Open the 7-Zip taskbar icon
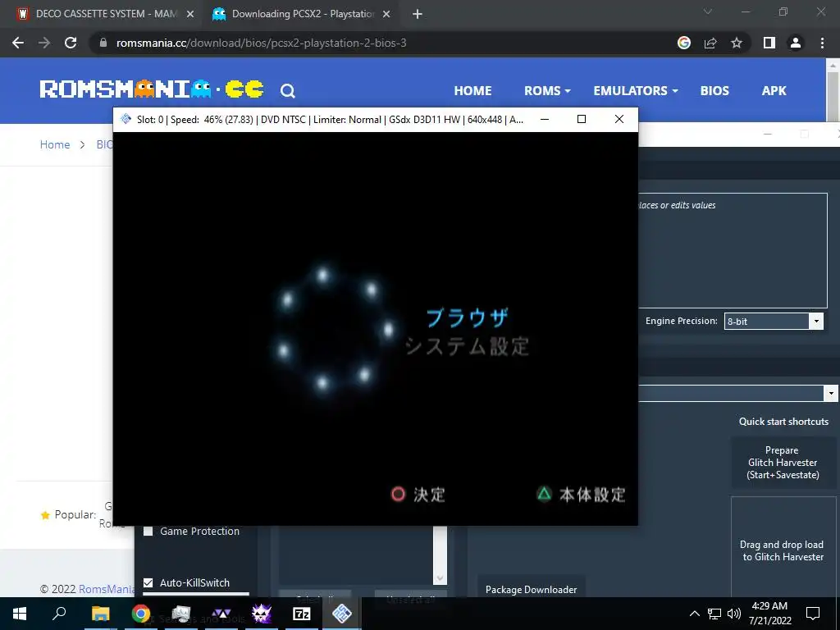 point(302,614)
